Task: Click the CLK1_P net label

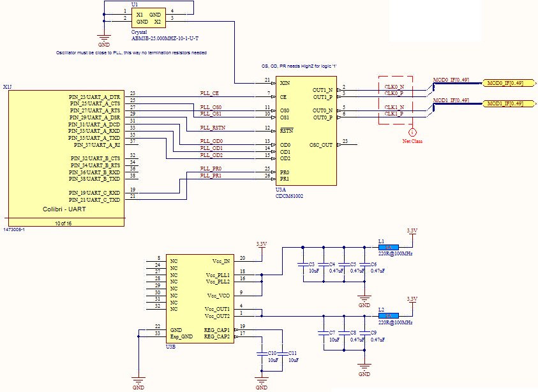Action: 394,114
